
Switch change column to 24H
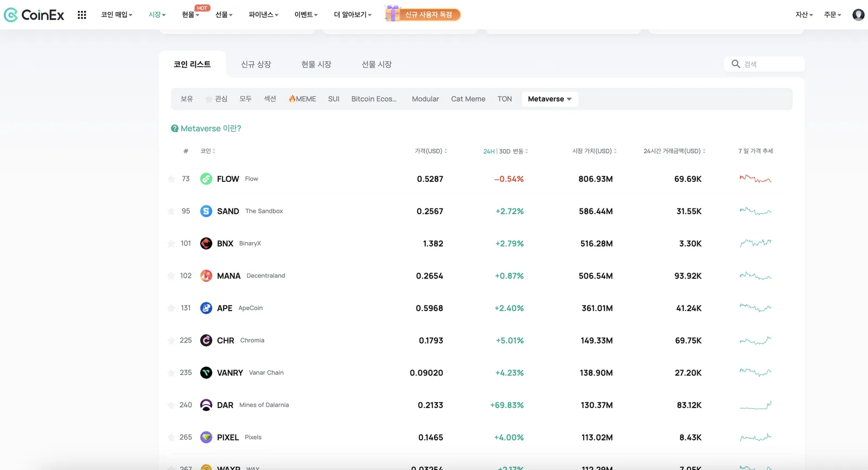tap(489, 151)
